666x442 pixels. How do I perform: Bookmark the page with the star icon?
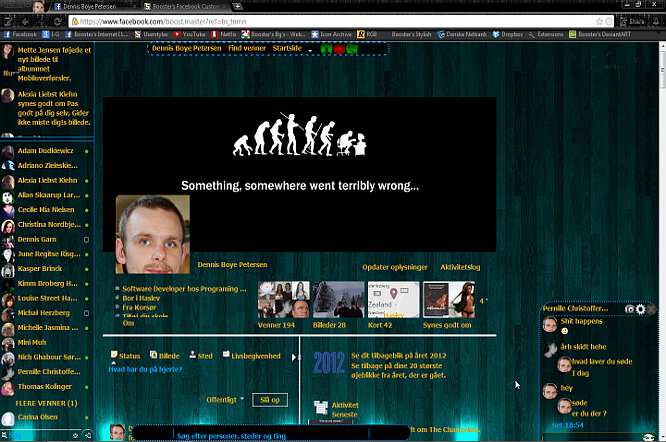coord(599,21)
